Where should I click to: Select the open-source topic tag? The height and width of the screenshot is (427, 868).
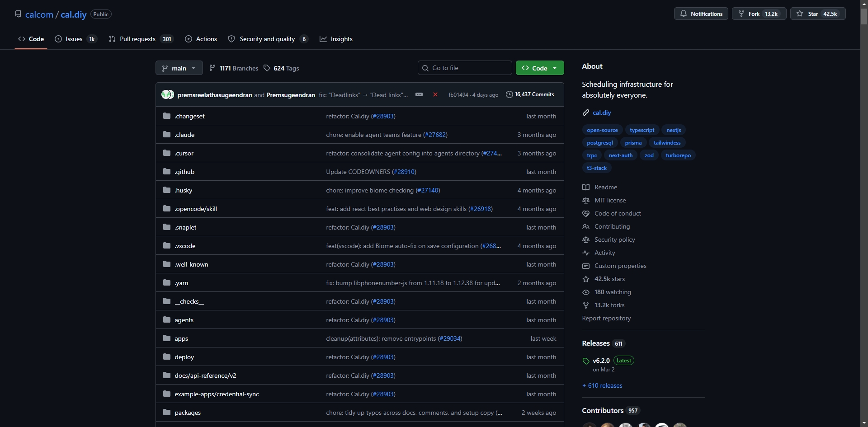tap(602, 130)
